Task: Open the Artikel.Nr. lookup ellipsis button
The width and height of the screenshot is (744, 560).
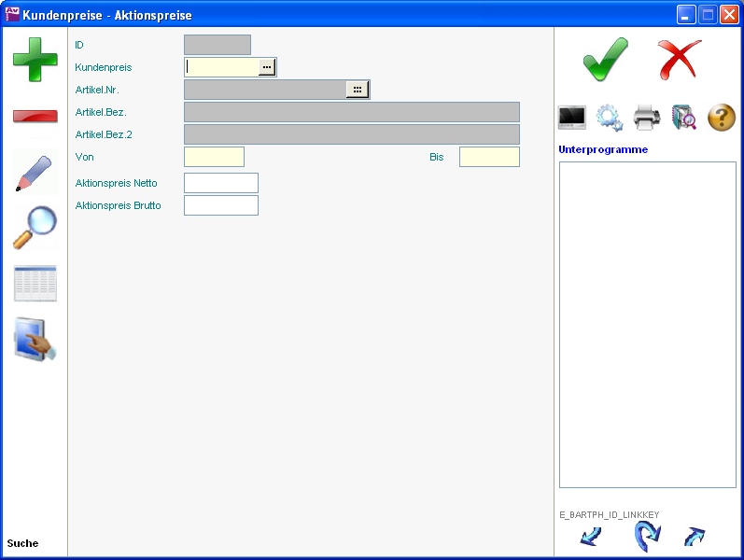Action: point(358,90)
